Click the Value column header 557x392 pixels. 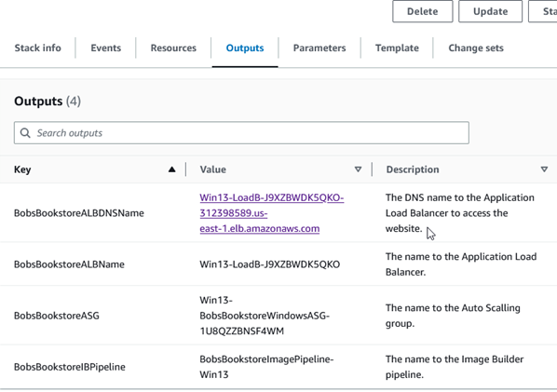coord(212,169)
